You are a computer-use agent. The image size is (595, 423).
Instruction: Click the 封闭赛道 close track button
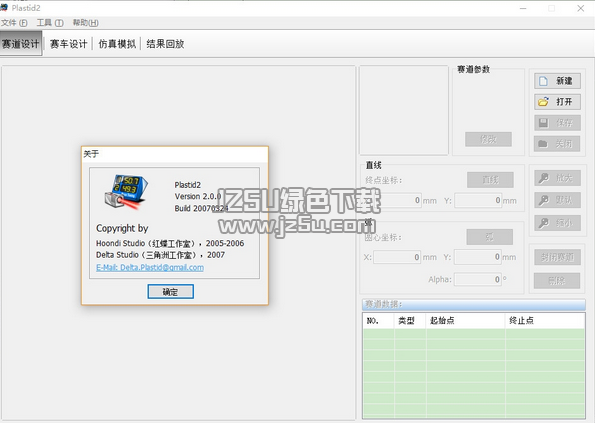click(557, 258)
